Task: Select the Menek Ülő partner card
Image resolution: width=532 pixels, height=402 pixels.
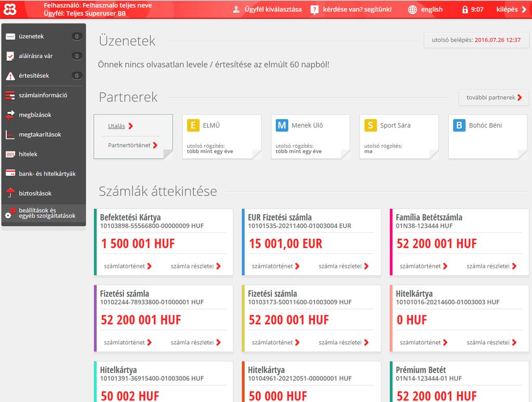Action: (311, 136)
